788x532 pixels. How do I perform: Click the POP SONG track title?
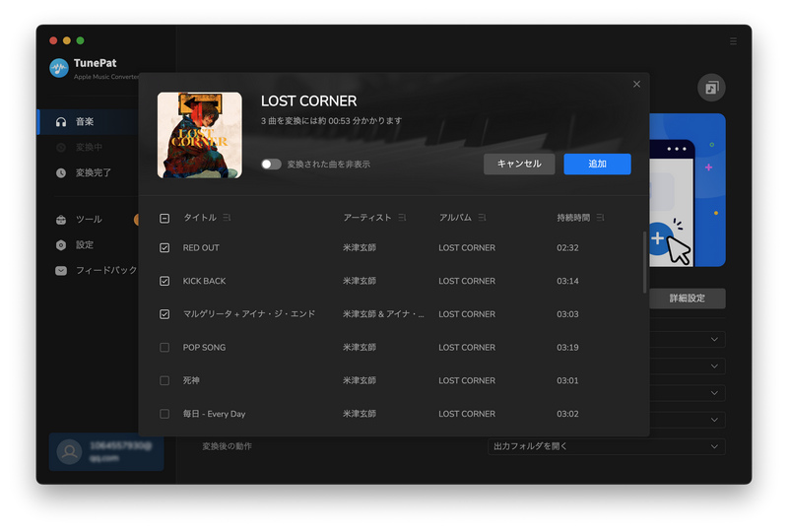204,348
